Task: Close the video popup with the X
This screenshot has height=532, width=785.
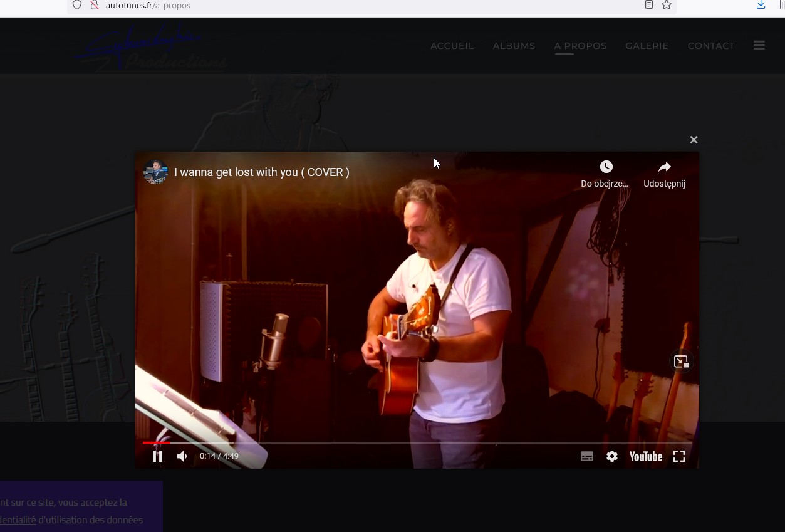Action: [x=694, y=140]
